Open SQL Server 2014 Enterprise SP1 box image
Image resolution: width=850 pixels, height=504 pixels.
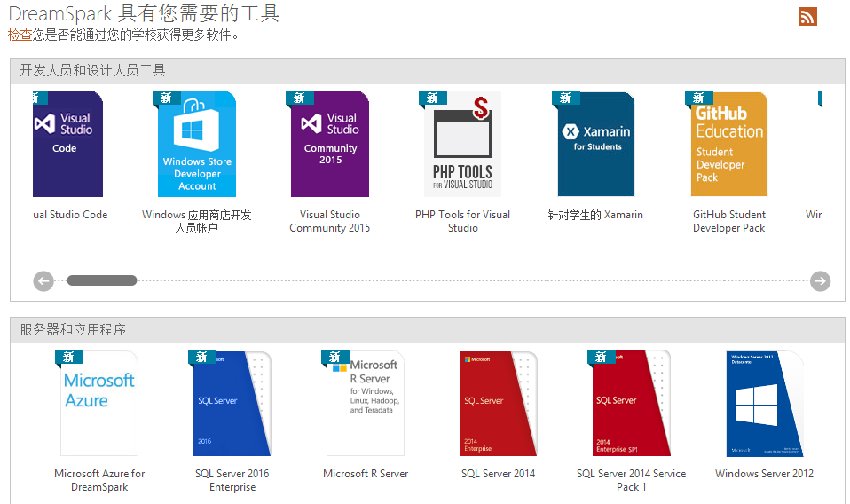click(632, 403)
